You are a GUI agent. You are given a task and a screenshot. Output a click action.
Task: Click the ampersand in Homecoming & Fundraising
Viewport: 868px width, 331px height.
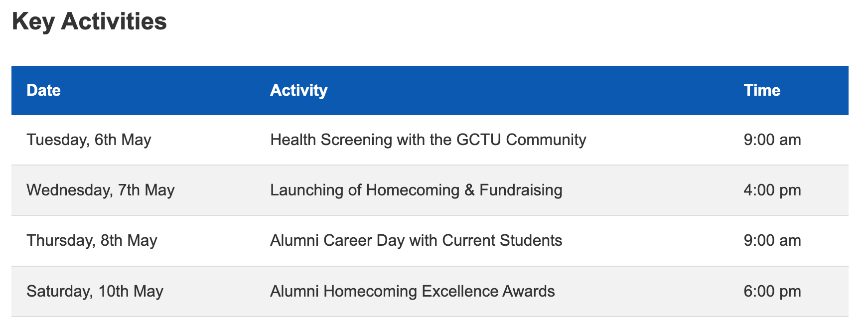click(469, 190)
